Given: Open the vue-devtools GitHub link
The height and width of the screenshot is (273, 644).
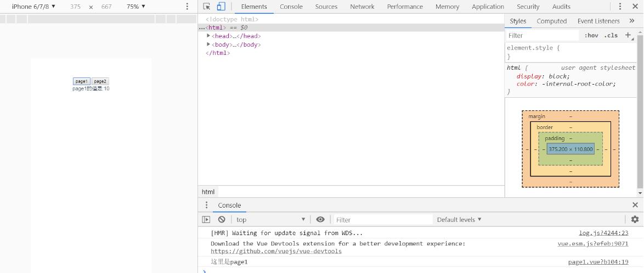Looking at the screenshot, I should tap(276, 251).
